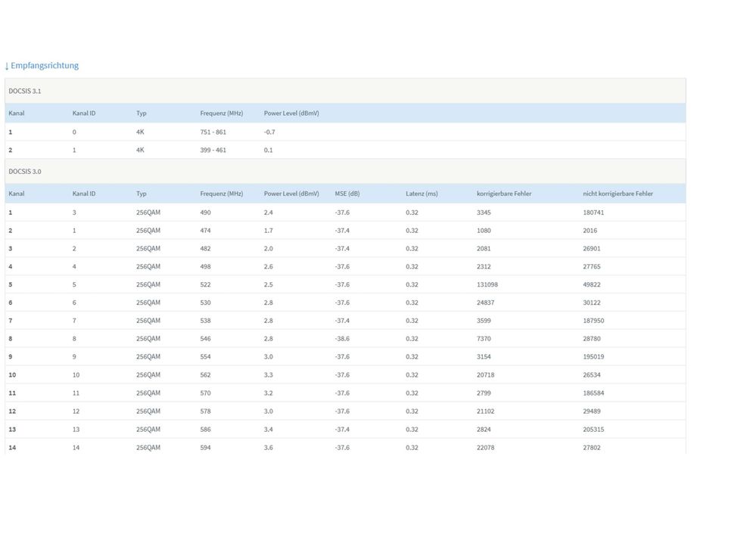Select frequency value 482
Viewport: 756px width, 534px height.
click(205, 249)
